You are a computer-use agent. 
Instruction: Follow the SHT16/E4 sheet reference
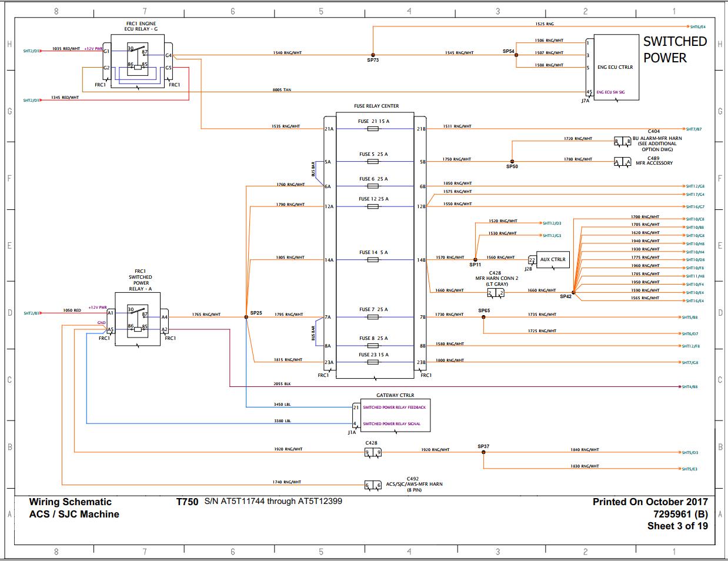[x=695, y=301]
